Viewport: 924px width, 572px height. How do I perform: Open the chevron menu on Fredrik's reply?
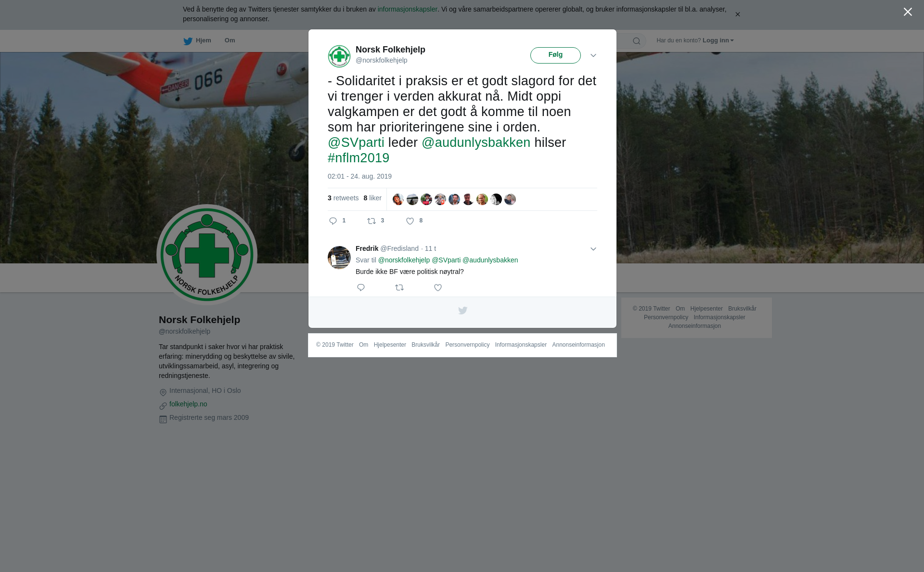click(593, 249)
